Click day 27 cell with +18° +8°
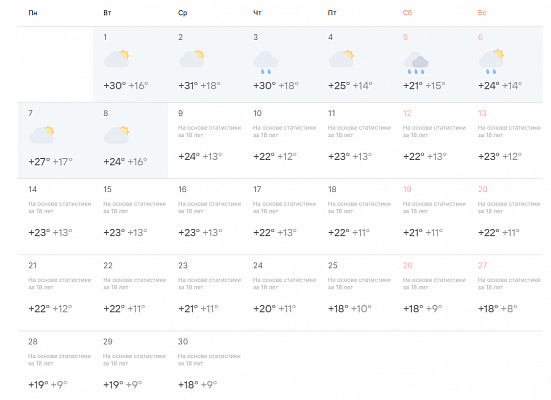 pos(505,293)
